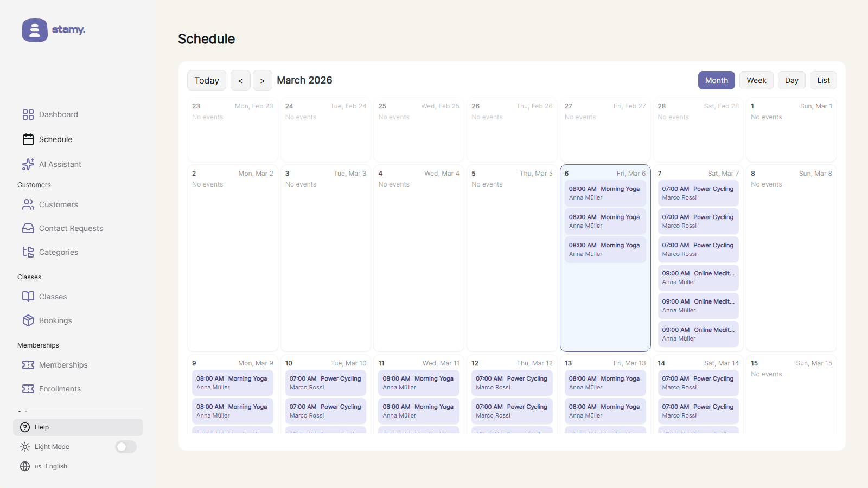
Task: Open the Schedule menu item
Action: point(55,139)
